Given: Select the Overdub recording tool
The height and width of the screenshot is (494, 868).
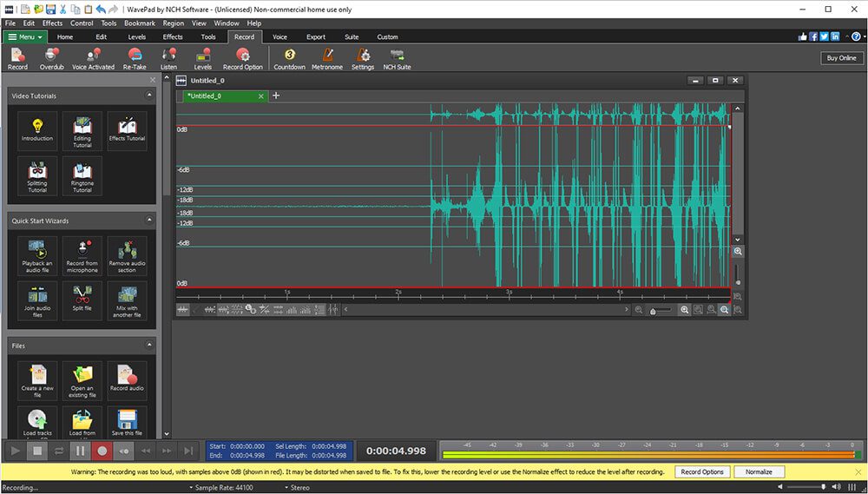Looking at the screenshot, I should [x=51, y=59].
